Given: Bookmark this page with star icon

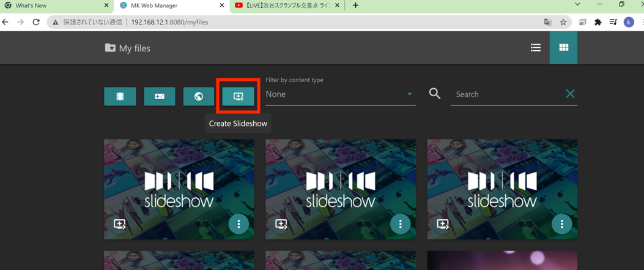Looking at the screenshot, I should click(563, 22).
